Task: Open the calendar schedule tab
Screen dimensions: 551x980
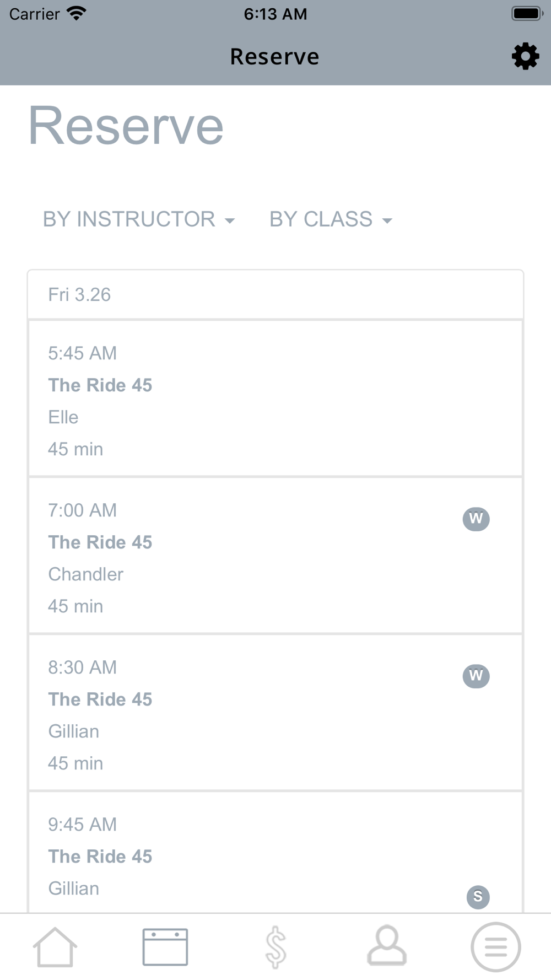Action: pyautogui.click(x=165, y=947)
